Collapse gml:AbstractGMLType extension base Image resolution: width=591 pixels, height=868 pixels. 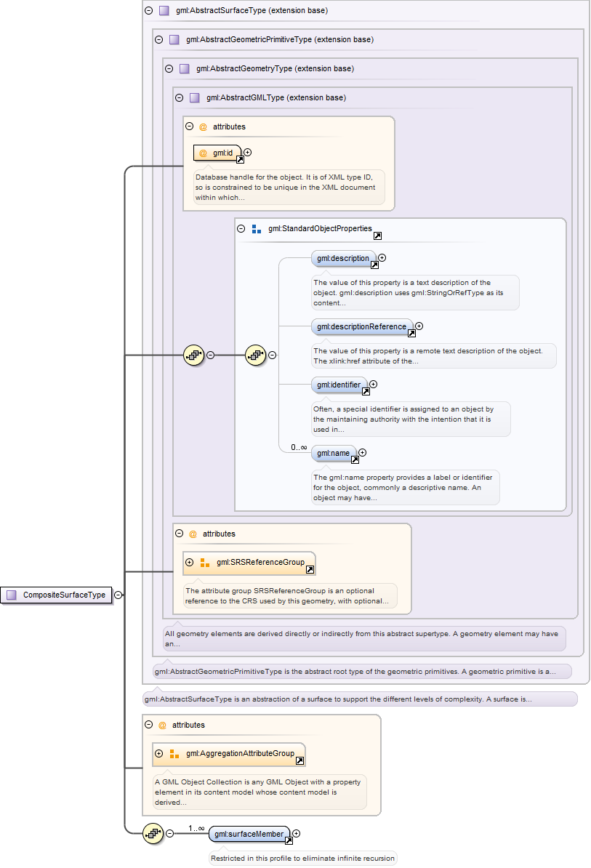(179, 97)
